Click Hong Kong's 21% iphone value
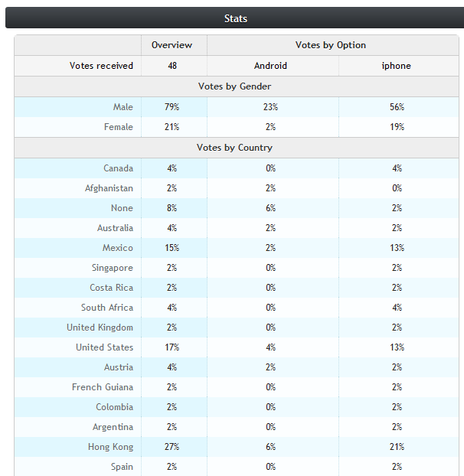 pyautogui.click(x=397, y=447)
